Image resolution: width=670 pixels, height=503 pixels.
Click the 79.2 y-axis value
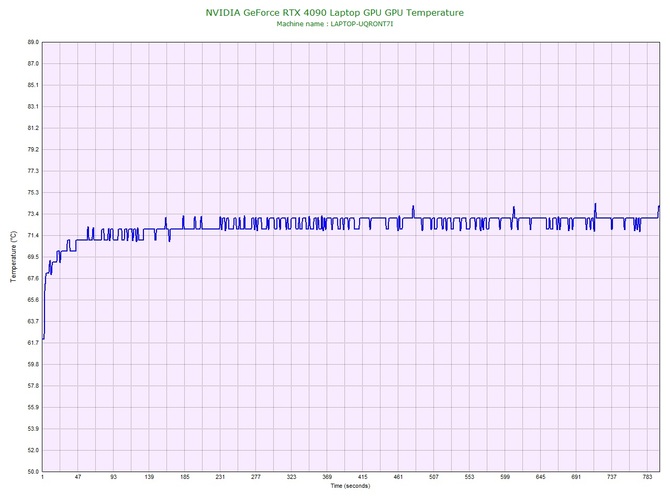click(33, 150)
